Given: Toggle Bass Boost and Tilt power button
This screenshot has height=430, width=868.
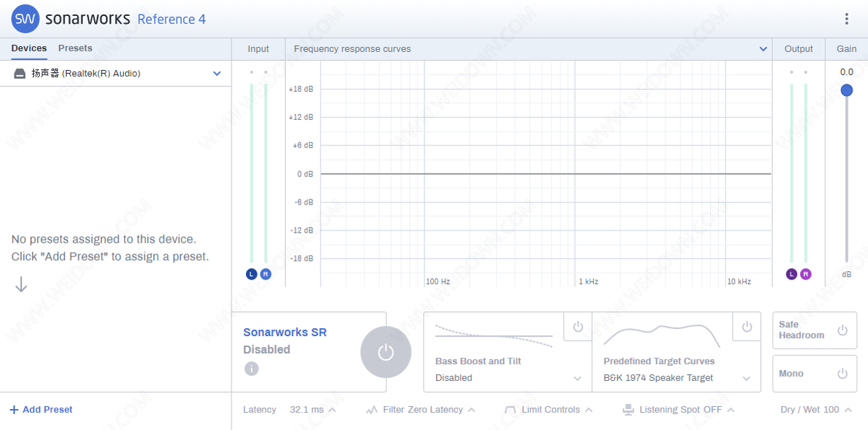Looking at the screenshot, I should pos(577,327).
